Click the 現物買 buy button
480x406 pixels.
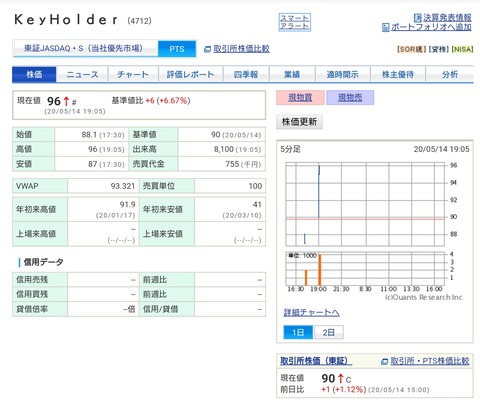pos(300,98)
